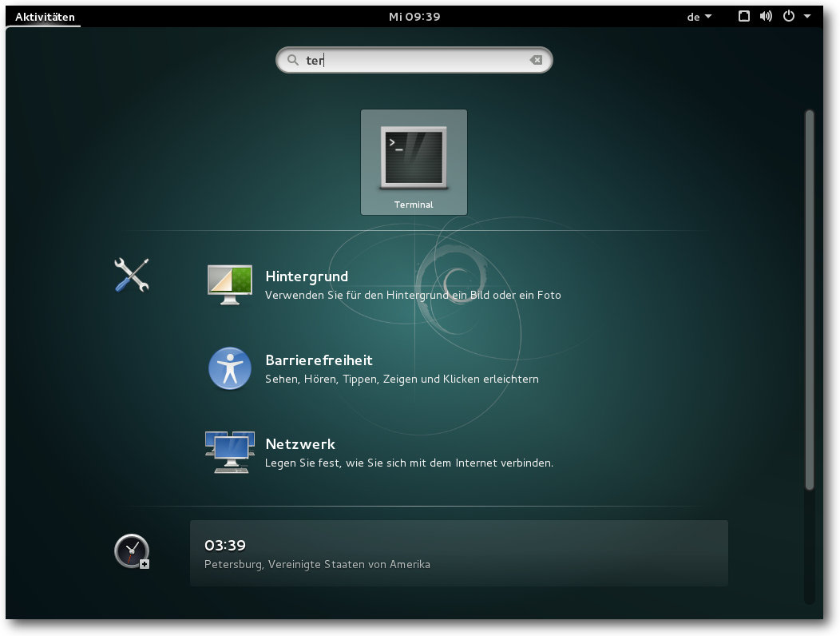Click 'Petersburg, Vereinigte Staaten von Amerika' text
This screenshot has height=636, width=840.
(317, 564)
